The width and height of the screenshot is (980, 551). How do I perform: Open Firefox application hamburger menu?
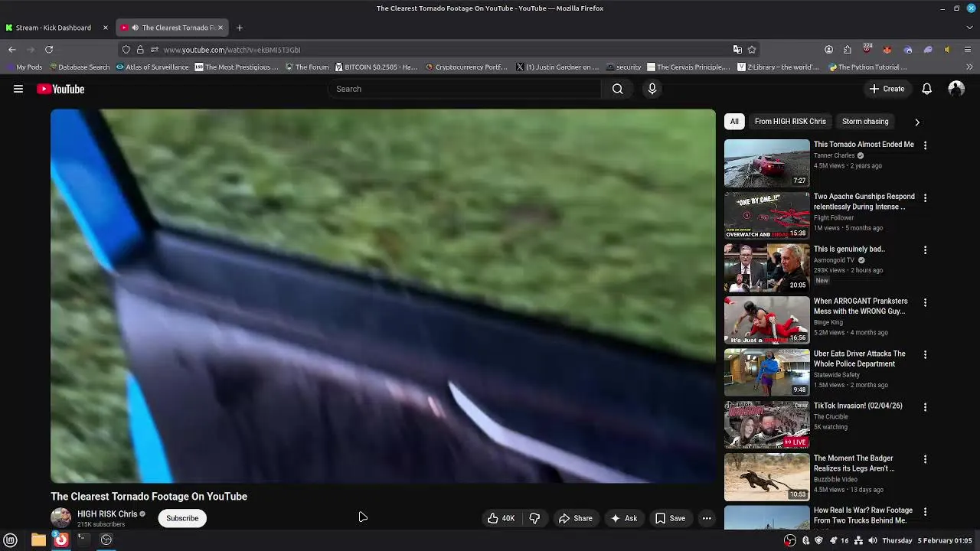(x=968, y=50)
